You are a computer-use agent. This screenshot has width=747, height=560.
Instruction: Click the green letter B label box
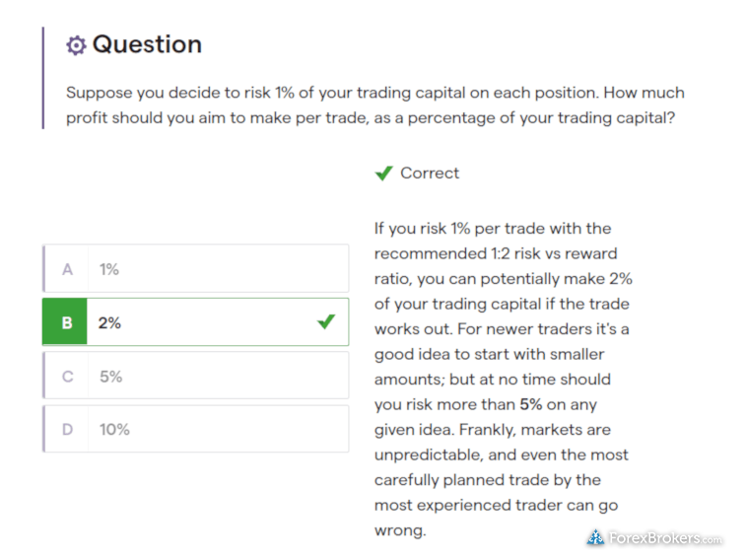65,321
